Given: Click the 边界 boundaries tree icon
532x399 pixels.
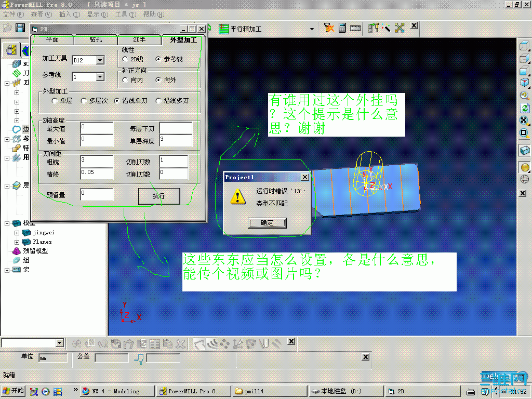Looking at the screenshot, I should coord(16,129).
